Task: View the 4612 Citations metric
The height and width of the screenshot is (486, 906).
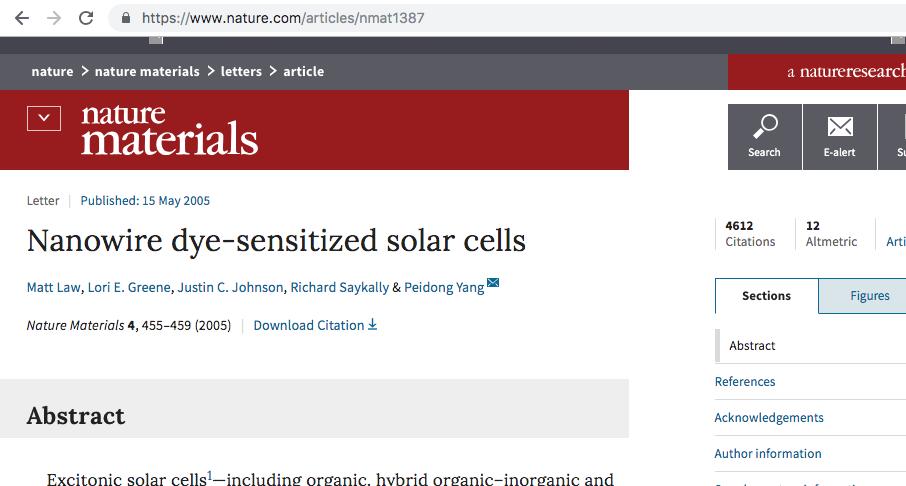Action: pos(750,233)
